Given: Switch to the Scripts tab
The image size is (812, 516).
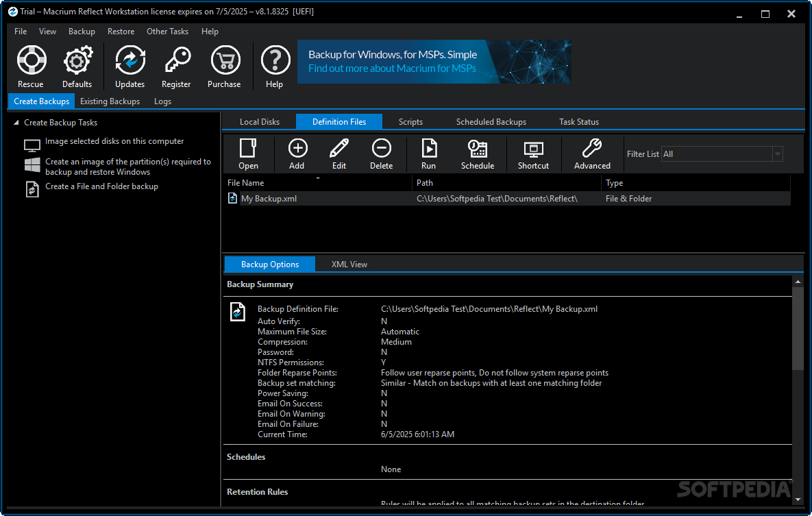Looking at the screenshot, I should coord(410,122).
